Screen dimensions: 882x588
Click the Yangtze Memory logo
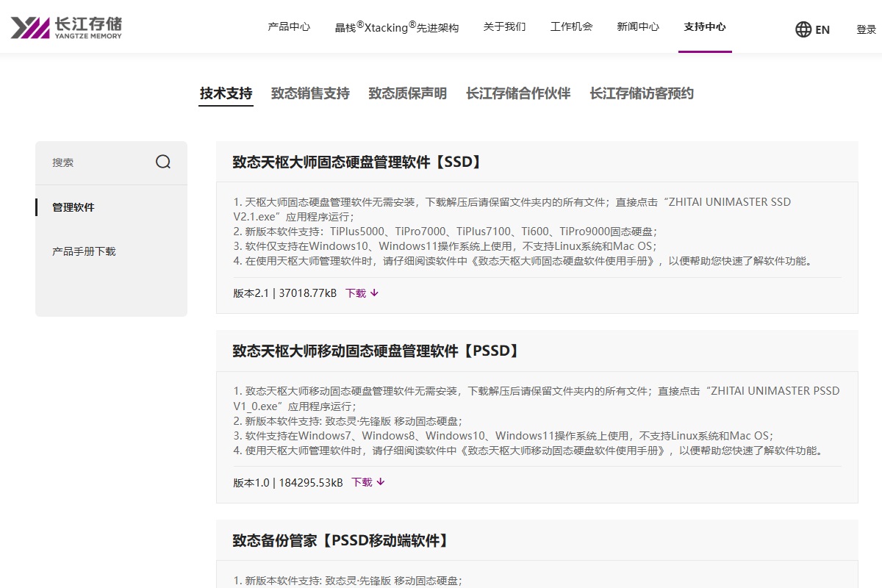(x=66, y=27)
